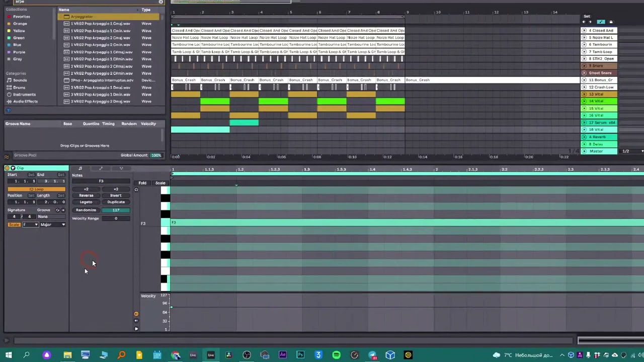Unfold the 6 Tambourin track
The height and width of the screenshot is (362, 644).
pyautogui.click(x=584, y=45)
